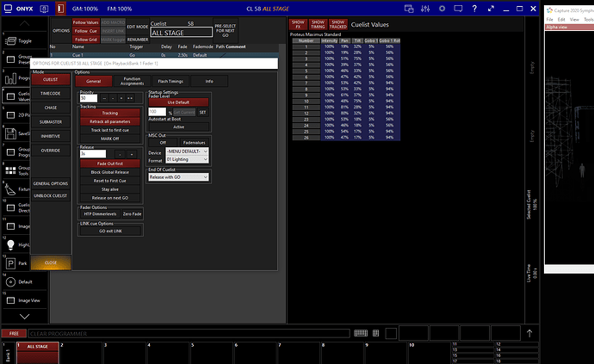Open the settings gear icon

pos(442,9)
